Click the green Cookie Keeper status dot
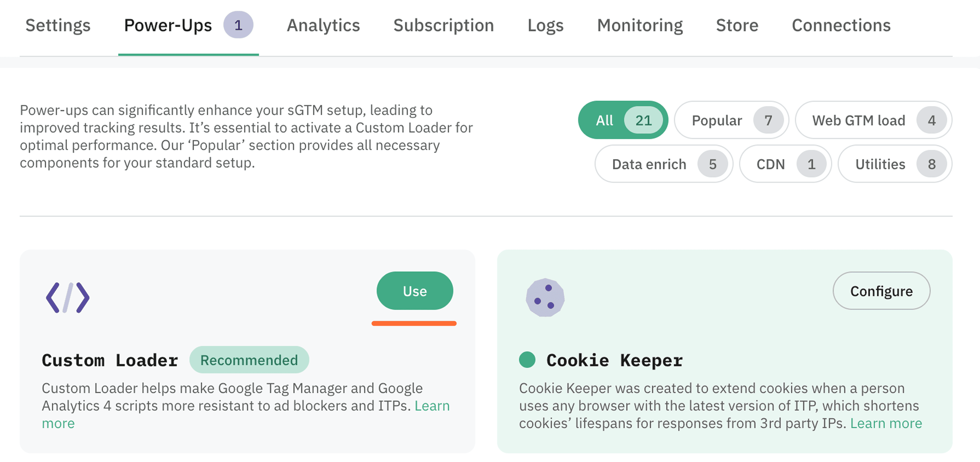The height and width of the screenshot is (462, 980). coord(527,360)
